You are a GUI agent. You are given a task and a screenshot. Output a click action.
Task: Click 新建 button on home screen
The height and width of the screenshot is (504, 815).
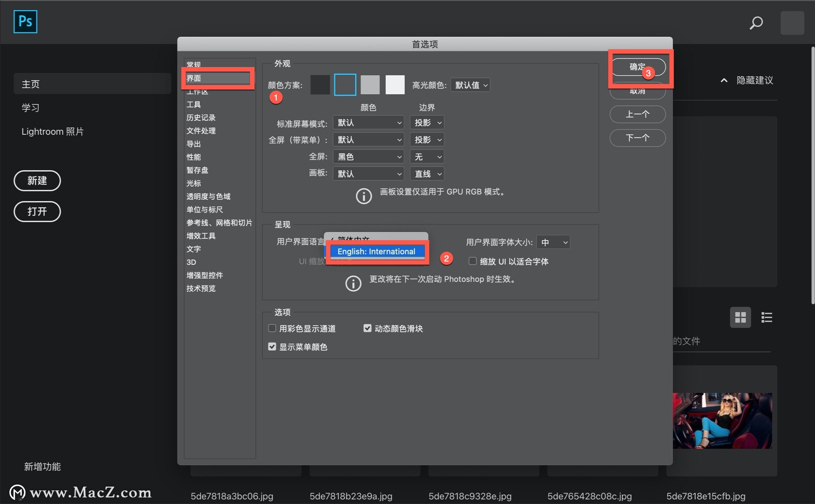tap(37, 181)
